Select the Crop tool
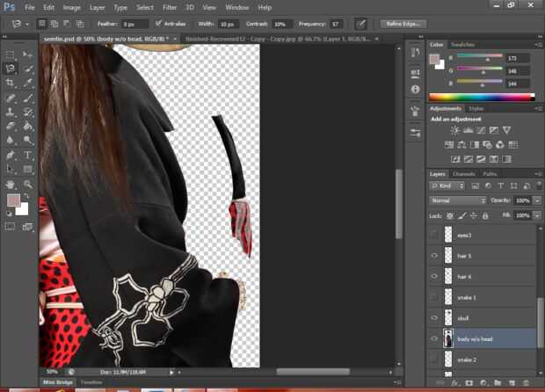This screenshot has height=392, width=545. (10, 83)
